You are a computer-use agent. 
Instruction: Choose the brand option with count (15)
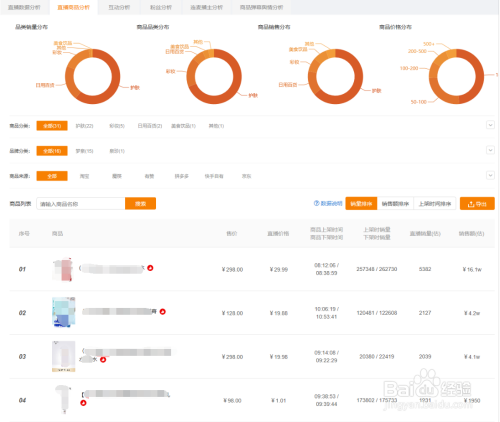pyautogui.click(x=84, y=151)
